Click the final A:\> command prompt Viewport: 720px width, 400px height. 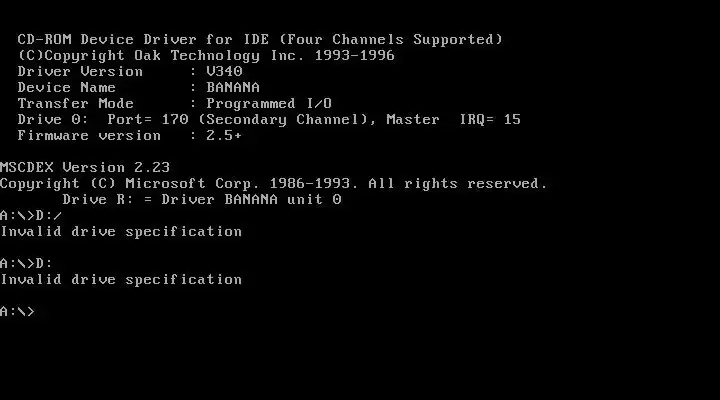(17, 311)
